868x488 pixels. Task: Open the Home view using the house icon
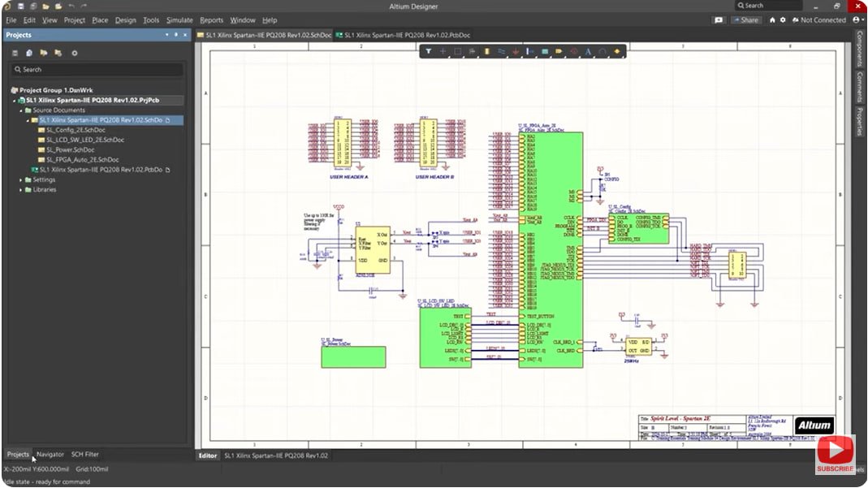pos(772,19)
